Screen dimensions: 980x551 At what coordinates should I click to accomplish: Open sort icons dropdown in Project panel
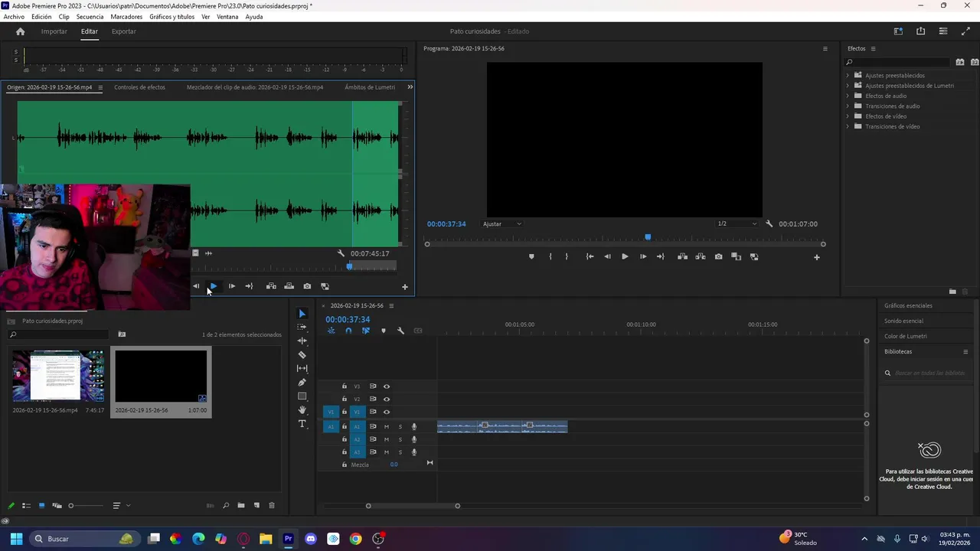[120, 505]
